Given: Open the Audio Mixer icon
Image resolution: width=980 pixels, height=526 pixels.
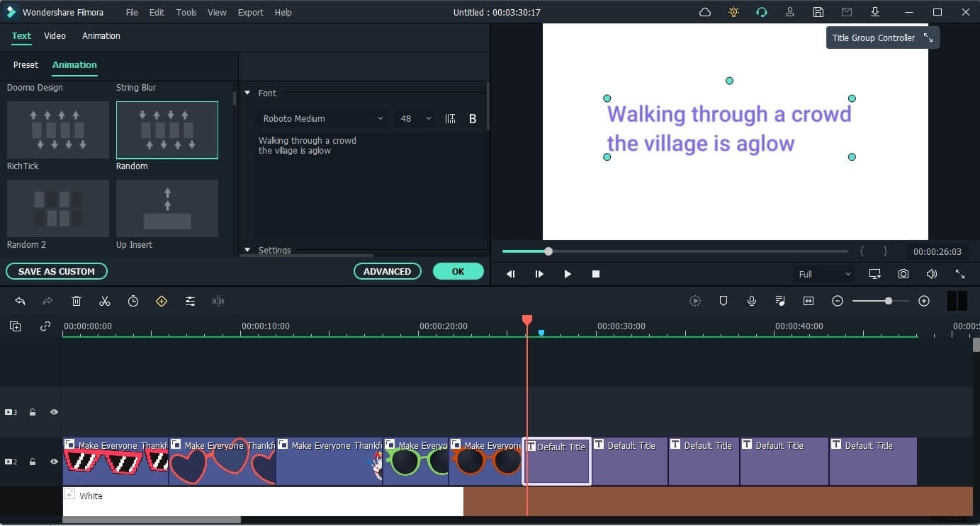Looking at the screenshot, I should [780, 301].
